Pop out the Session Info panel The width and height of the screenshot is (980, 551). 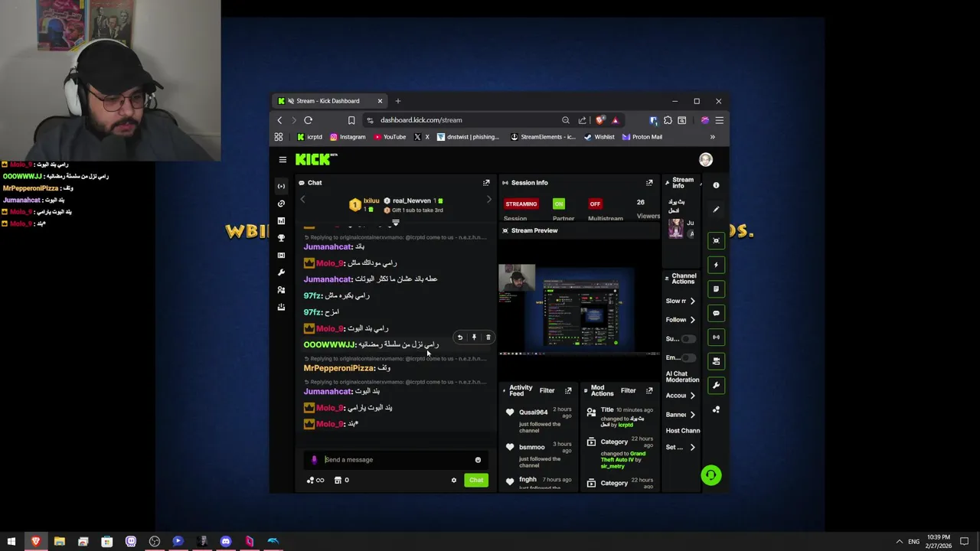pyautogui.click(x=649, y=183)
